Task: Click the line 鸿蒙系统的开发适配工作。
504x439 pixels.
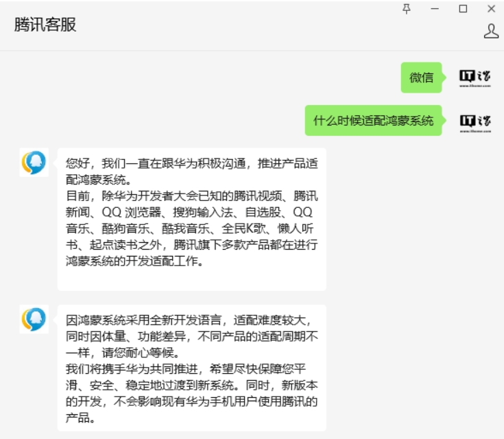Action: click(134, 261)
